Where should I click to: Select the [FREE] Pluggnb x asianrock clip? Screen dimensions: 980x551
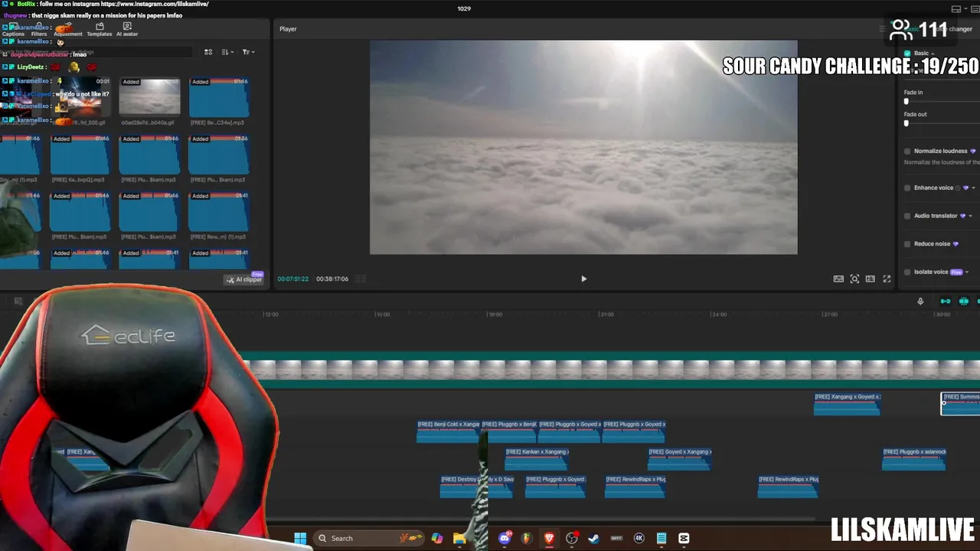point(914,459)
